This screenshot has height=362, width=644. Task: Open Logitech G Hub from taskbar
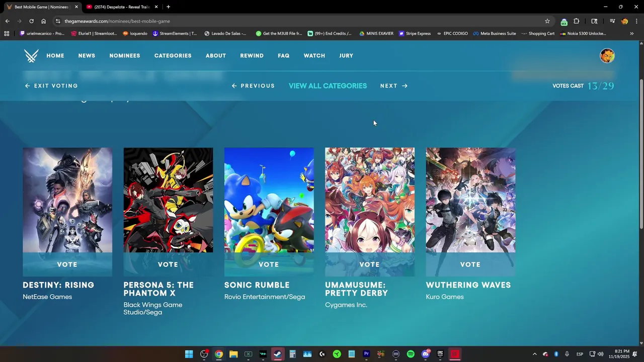tap(322, 354)
